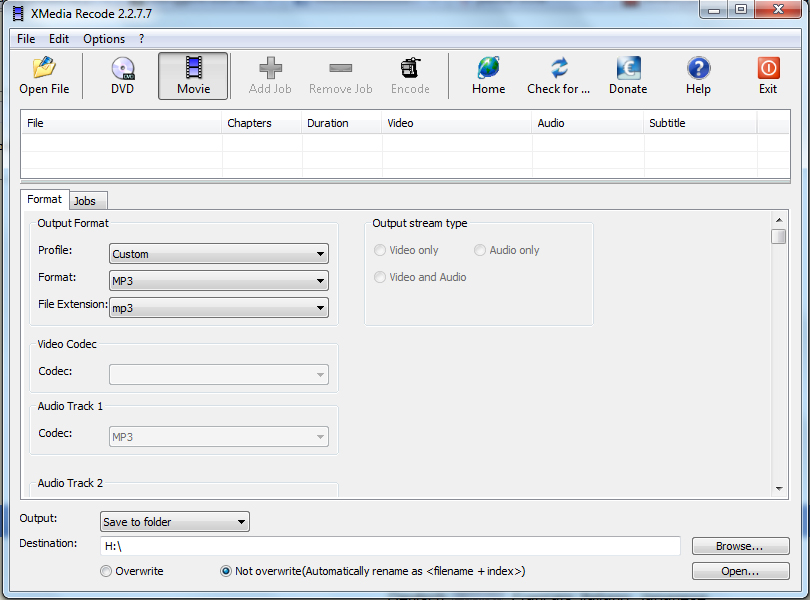
Task: Select Audio only stream type
Action: click(x=480, y=250)
